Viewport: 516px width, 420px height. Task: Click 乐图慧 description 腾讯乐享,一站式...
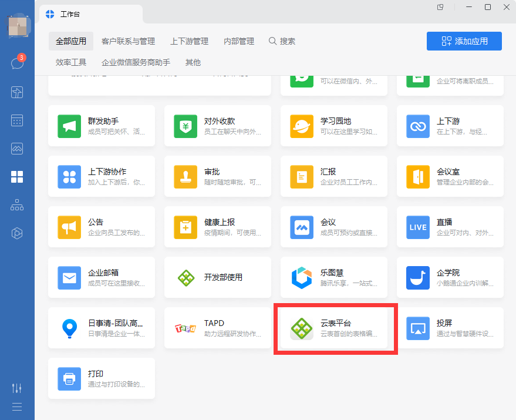click(349, 283)
